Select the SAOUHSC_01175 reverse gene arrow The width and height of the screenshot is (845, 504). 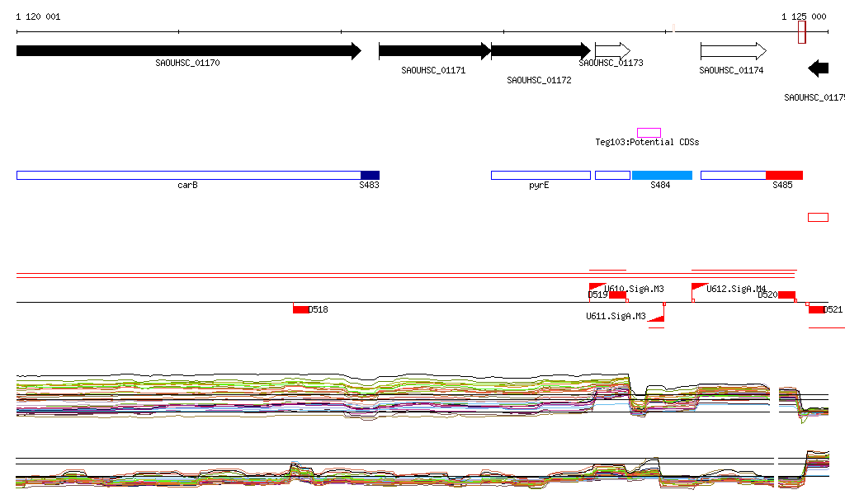[818, 68]
